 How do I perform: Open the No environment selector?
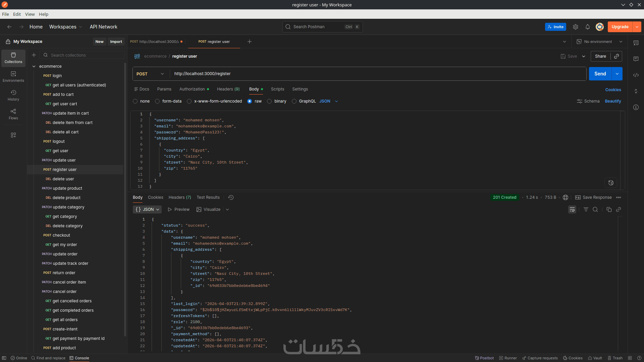(599, 42)
